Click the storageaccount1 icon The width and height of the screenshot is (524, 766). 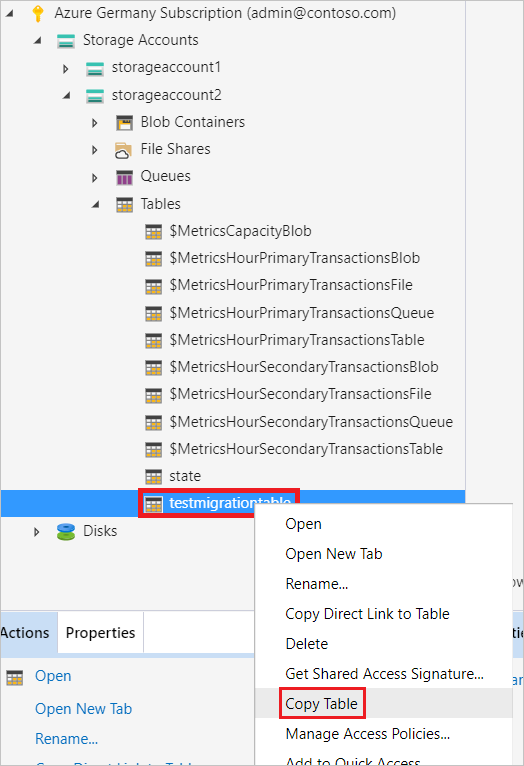95,69
